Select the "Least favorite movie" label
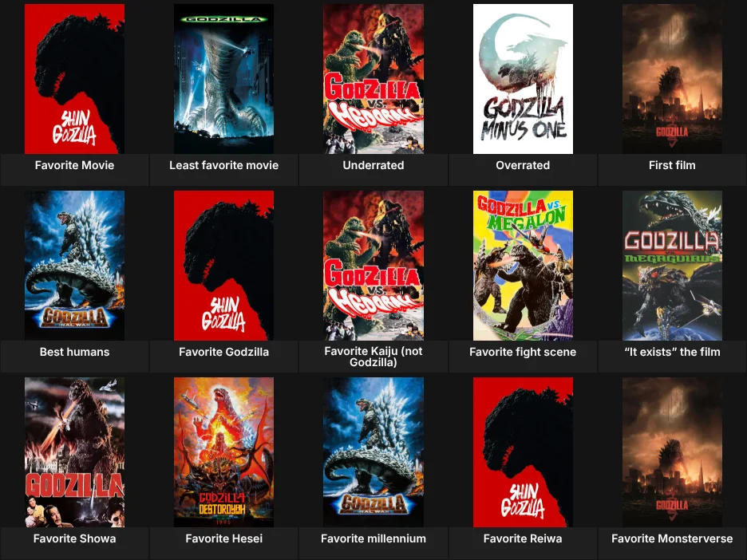 [224, 165]
